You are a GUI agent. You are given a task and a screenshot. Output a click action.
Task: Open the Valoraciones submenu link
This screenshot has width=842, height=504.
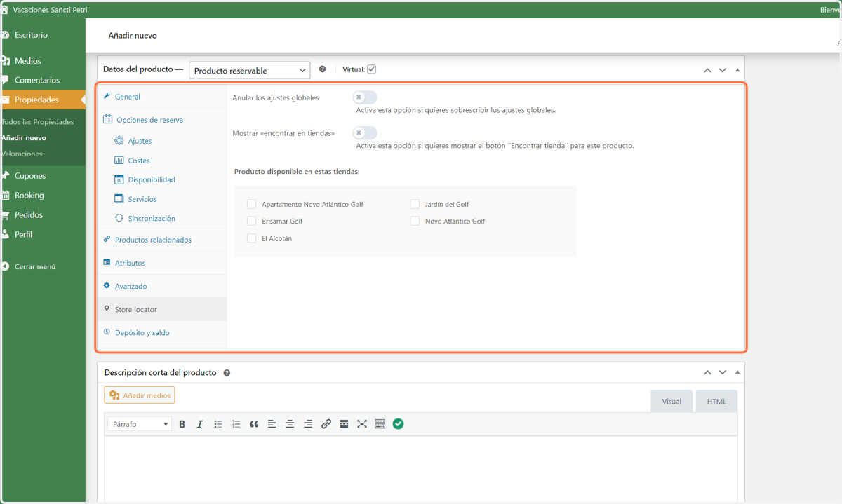click(22, 154)
